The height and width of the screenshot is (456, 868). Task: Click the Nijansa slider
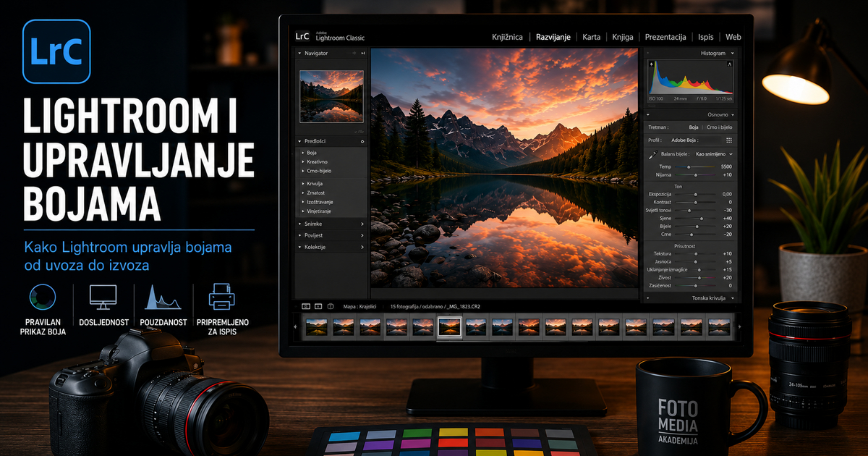pyautogui.click(x=696, y=175)
